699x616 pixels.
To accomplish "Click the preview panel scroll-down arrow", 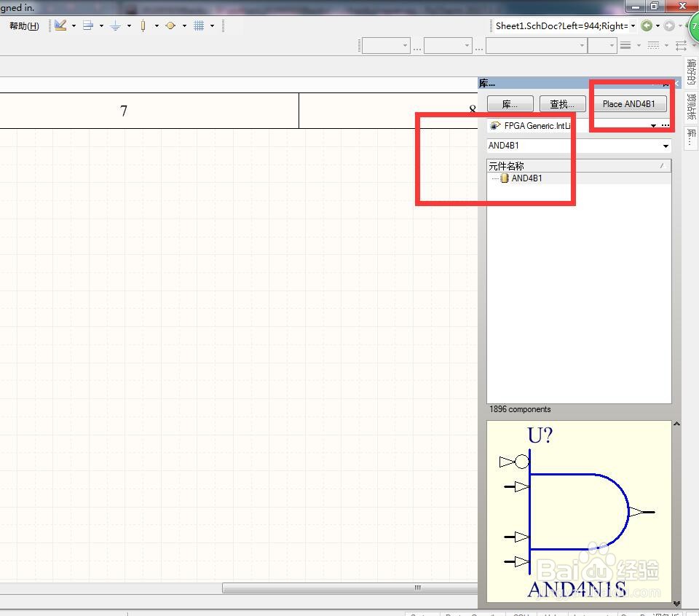I will pos(676,604).
